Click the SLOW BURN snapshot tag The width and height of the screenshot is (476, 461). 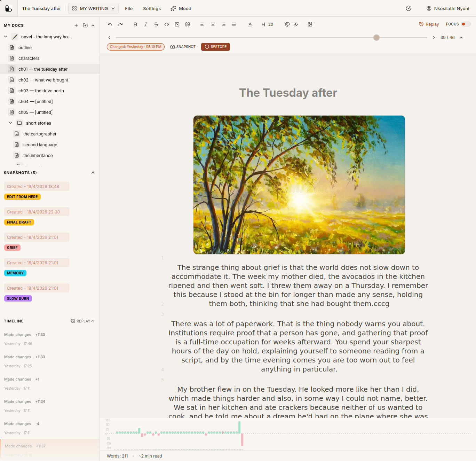point(18,298)
